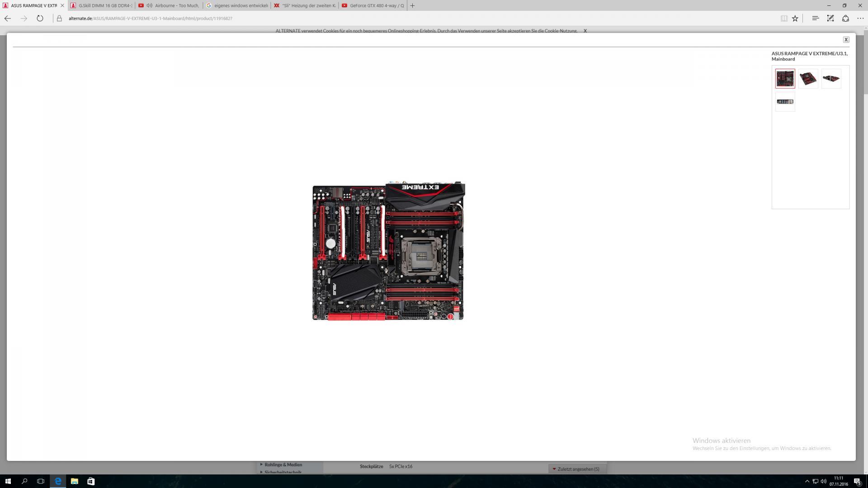868x488 pixels.
Task: Expand Rohlinge & Medien category
Action: click(283, 465)
